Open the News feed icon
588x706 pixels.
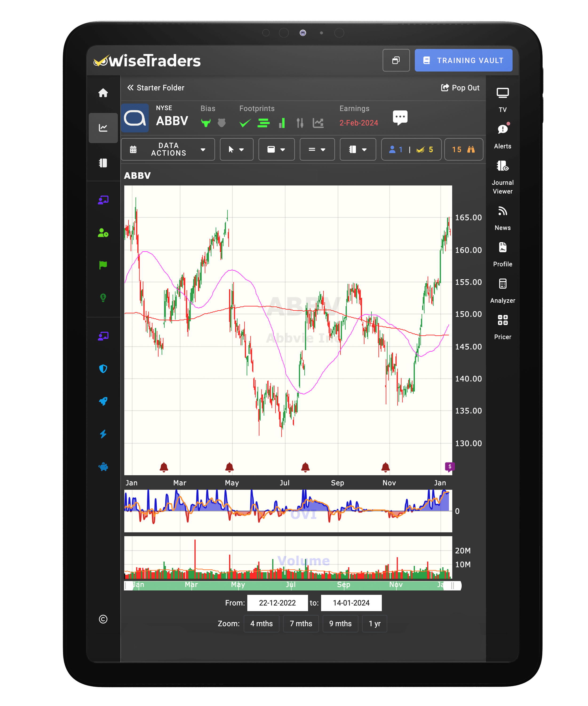click(502, 211)
